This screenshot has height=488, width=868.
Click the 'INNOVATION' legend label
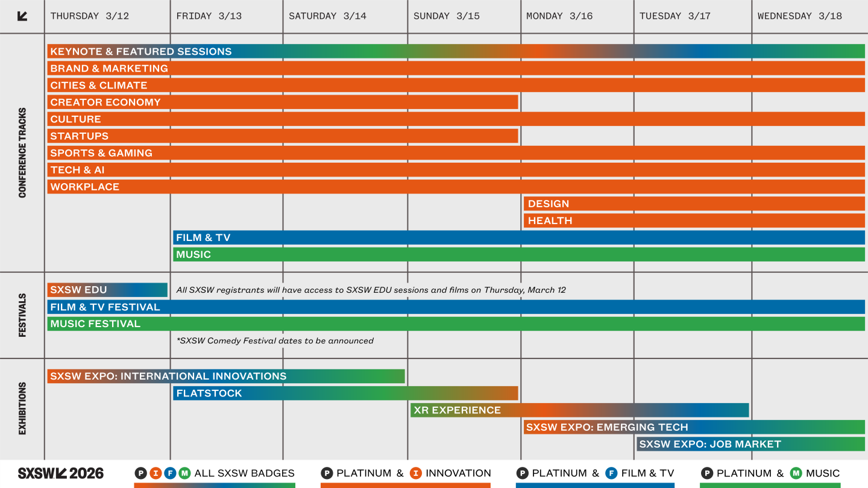coord(458,473)
